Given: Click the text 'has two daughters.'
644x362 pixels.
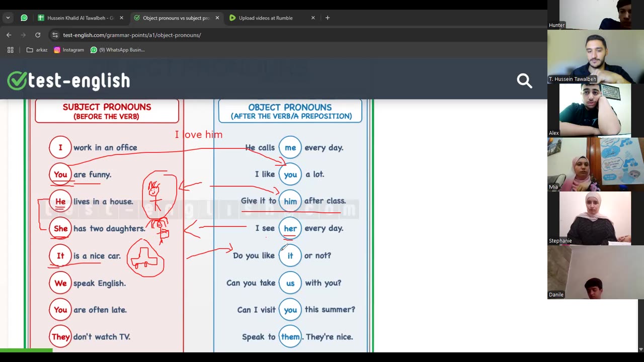Looking at the screenshot, I should [x=109, y=228].
